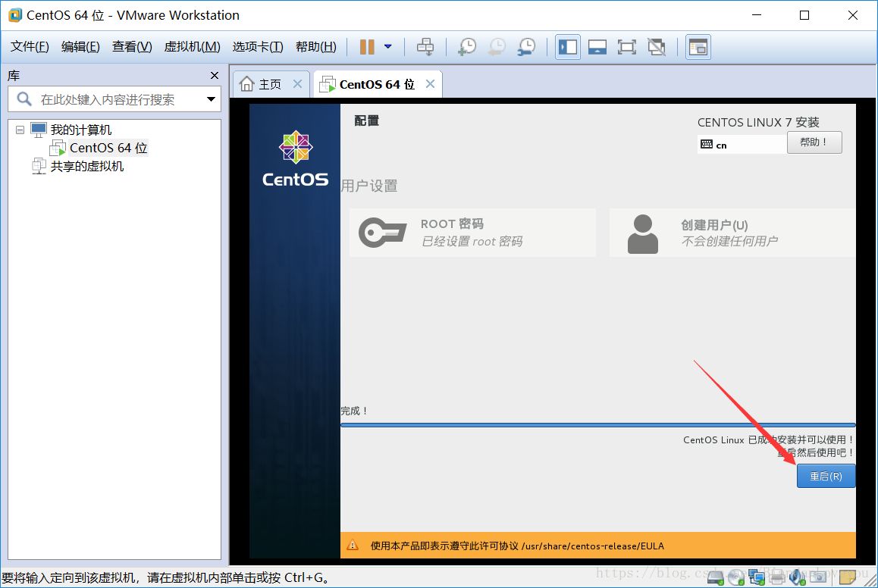Close the 主页 tab
This screenshot has height=588, width=878.
click(x=297, y=84)
